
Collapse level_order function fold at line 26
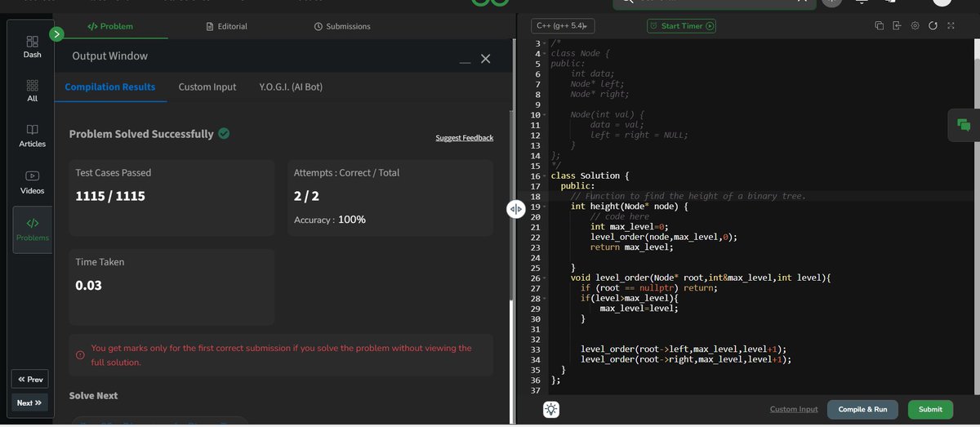(x=545, y=278)
